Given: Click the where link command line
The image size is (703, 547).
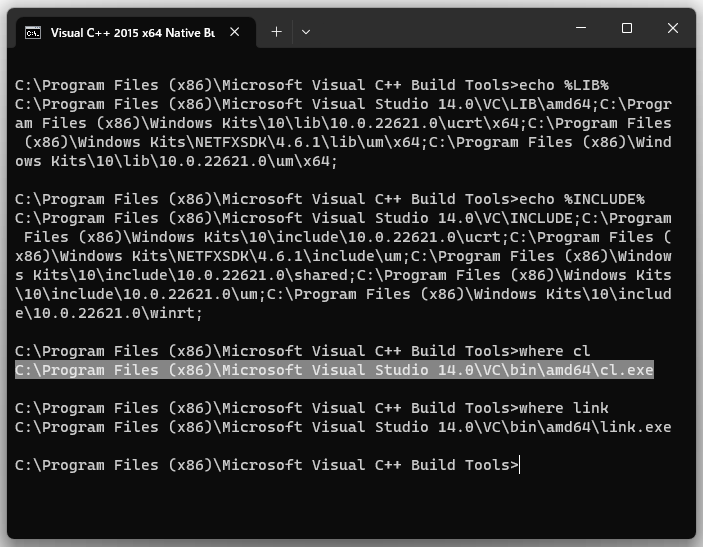Looking at the screenshot, I should pos(312,408).
